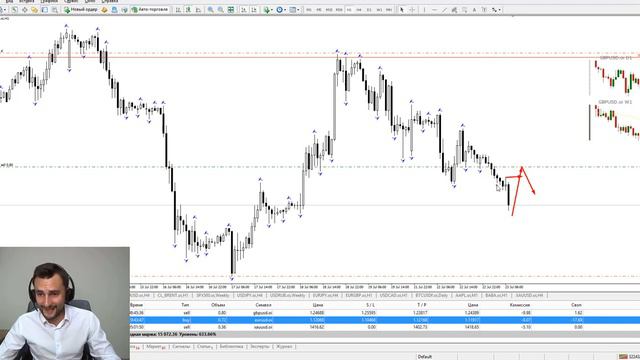Screen dimensions: 640x360
Task: Sort orders by Комиссия column header
Action: [x=520, y=305]
